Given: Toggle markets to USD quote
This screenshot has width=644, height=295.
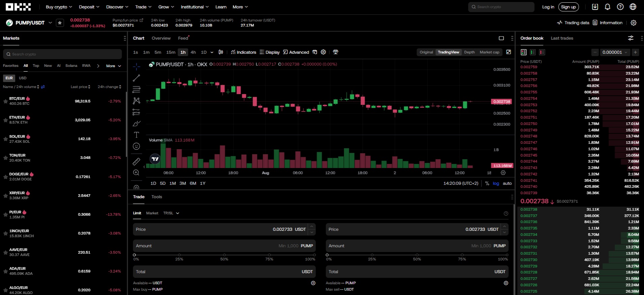Looking at the screenshot, I should coord(23,78).
